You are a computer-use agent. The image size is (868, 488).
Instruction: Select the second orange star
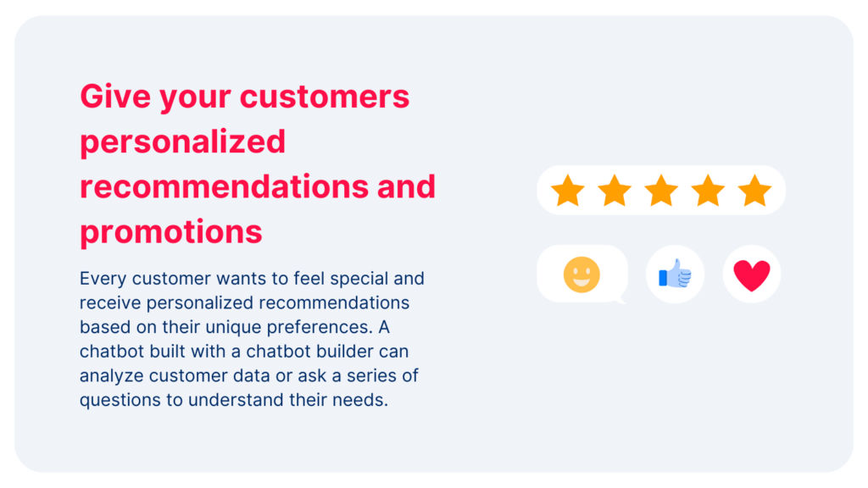614,191
